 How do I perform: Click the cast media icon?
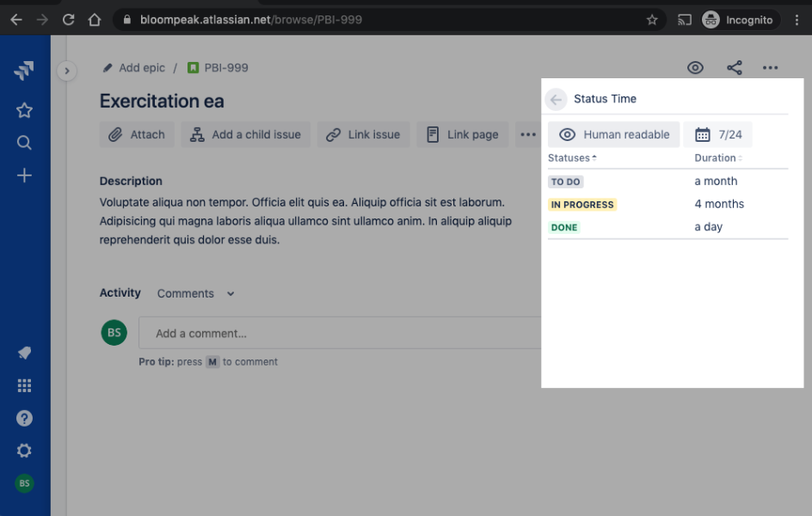click(x=684, y=20)
